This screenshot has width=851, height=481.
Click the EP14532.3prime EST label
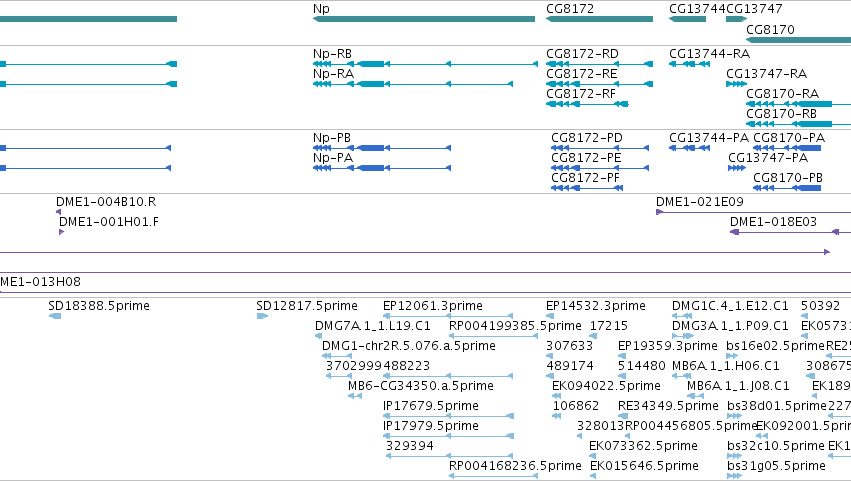(x=596, y=306)
